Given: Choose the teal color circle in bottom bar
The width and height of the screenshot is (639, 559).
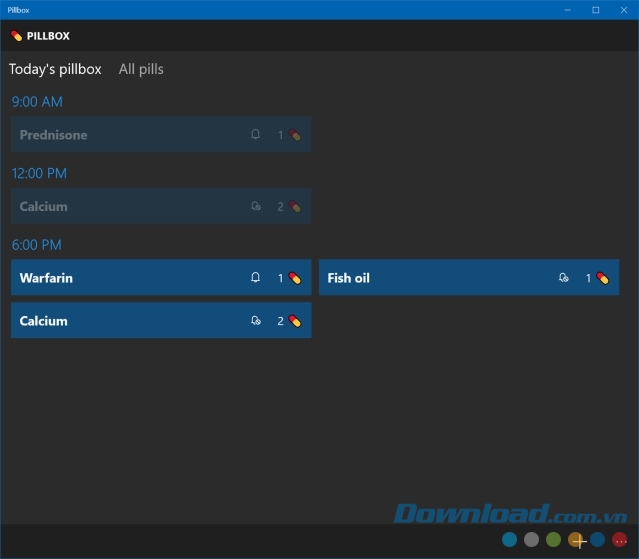Looking at the screenshot, I should click(x=509, y=540).
